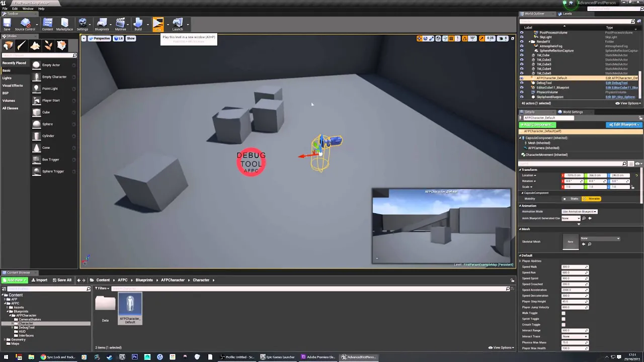Click the Edit DebugTool link
Image resolution: width=644 pixels, height=362 pixels.
[x=616, y=83]
